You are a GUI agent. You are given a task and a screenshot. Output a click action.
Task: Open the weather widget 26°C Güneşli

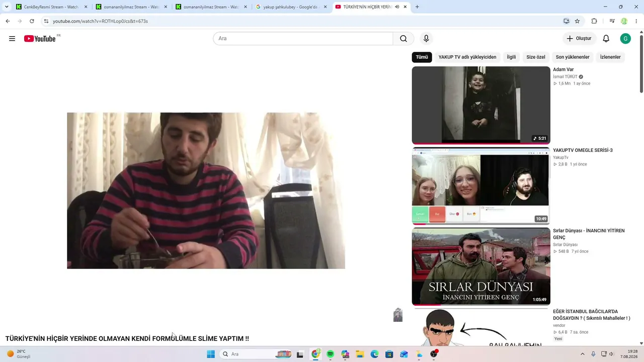pos(19,354)
